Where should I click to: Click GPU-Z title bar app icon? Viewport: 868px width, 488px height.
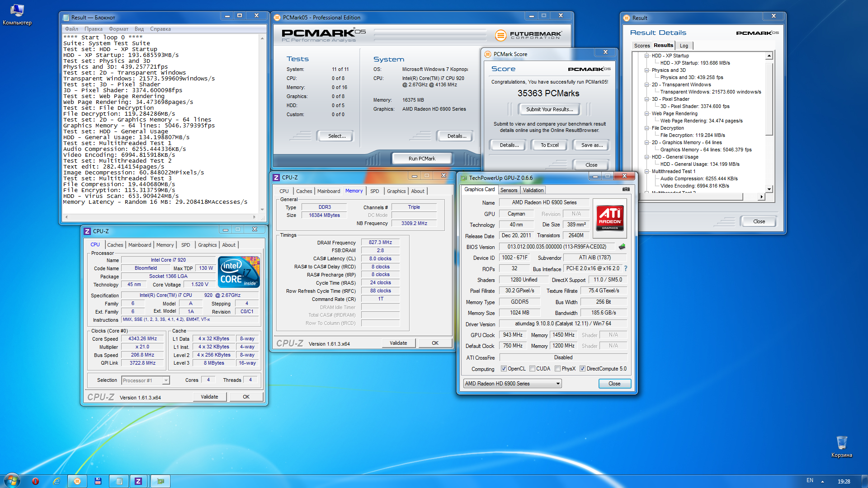tap(464, 178)
